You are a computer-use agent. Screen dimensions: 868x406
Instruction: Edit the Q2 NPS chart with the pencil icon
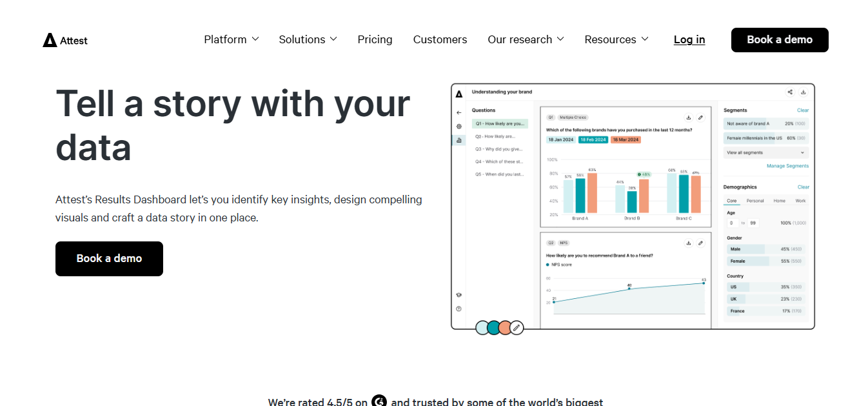[x=701, y=243]
